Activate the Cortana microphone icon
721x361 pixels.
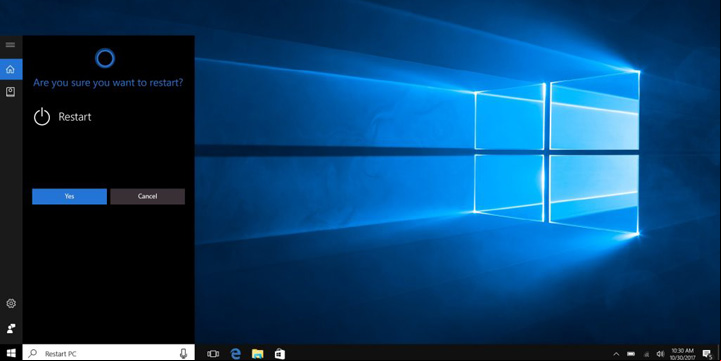tap(183, 353)
